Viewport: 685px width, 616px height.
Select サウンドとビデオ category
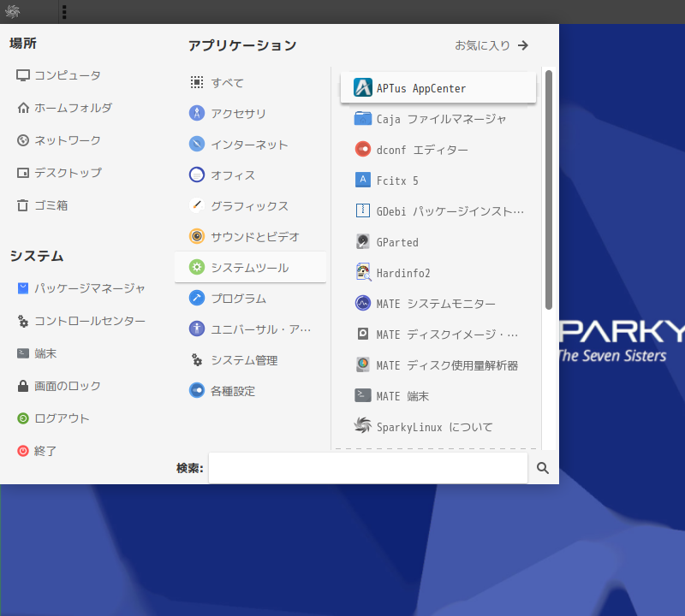pos(250,236)
